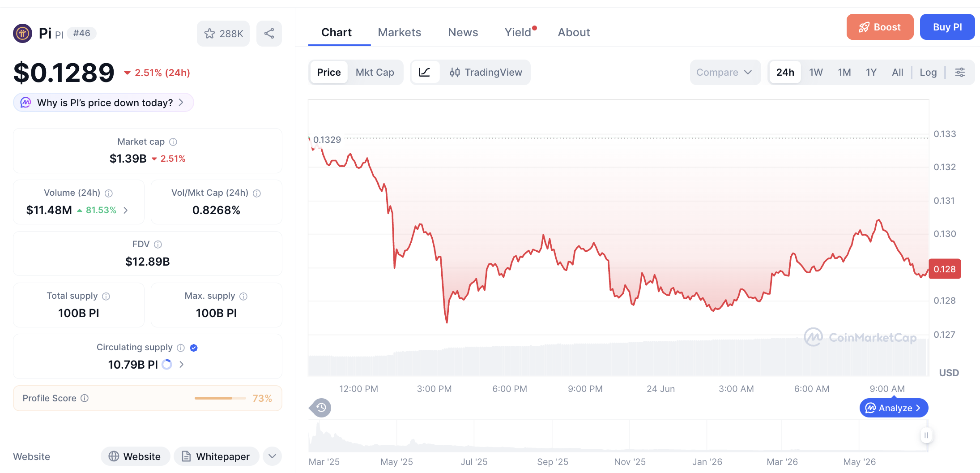Open 'Why is PI's price down today?'
The height and width of the screenshot is (473, 980).
(104, 103)
